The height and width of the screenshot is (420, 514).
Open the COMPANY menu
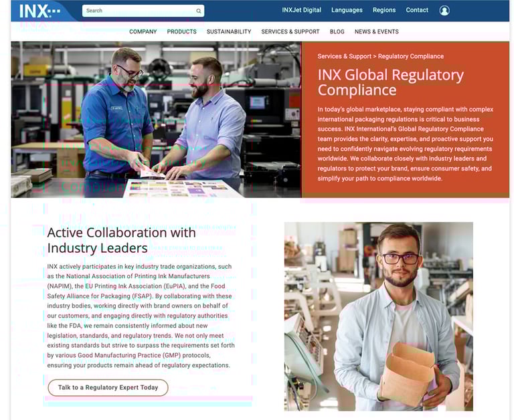[x=143, y=32]
